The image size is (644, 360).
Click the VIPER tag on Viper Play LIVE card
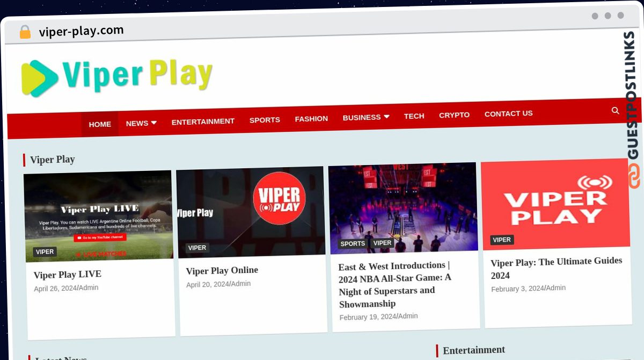tap(45, 252)
